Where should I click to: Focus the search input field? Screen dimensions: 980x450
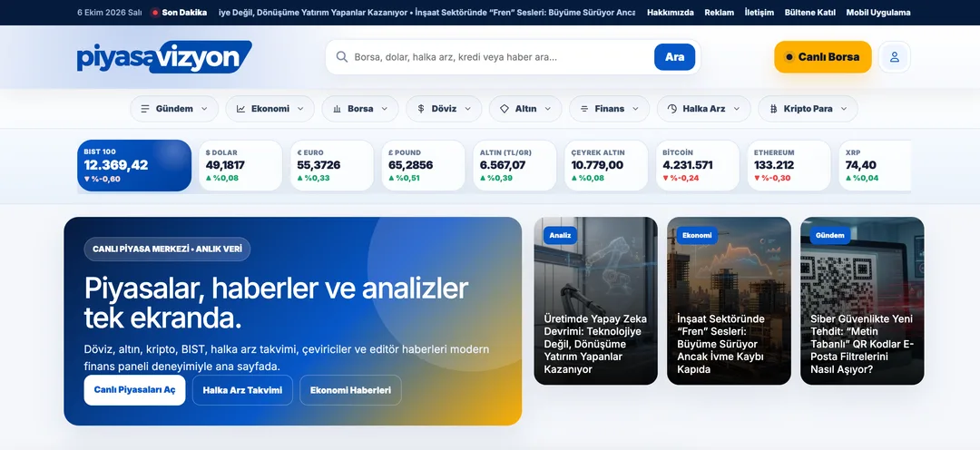[x=500, y=57]
